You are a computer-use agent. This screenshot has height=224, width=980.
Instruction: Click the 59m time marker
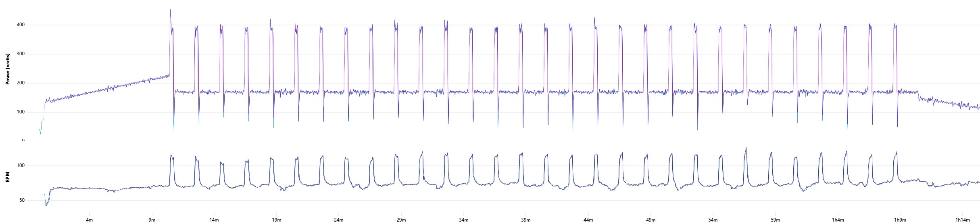click(775, 220)
